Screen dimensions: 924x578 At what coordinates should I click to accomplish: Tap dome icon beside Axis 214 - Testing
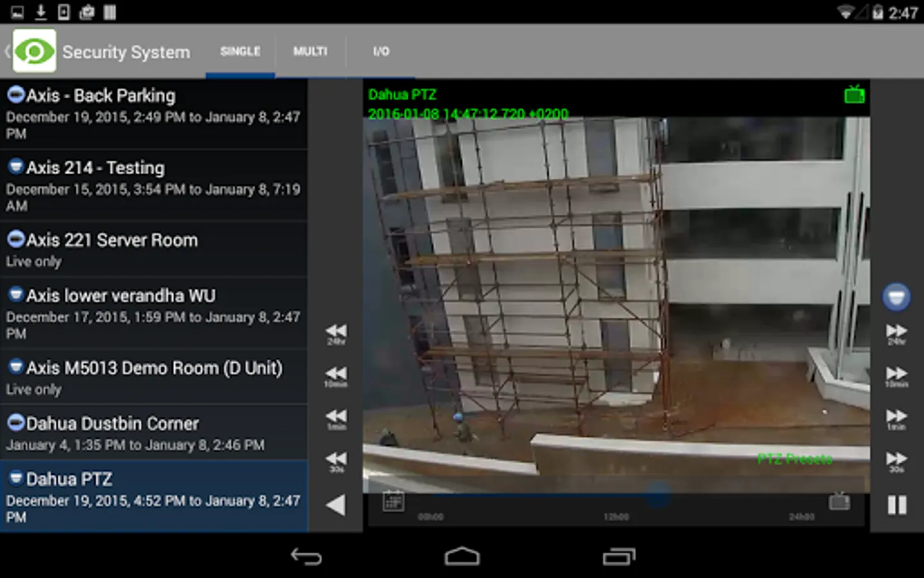(x=16, y=167)
